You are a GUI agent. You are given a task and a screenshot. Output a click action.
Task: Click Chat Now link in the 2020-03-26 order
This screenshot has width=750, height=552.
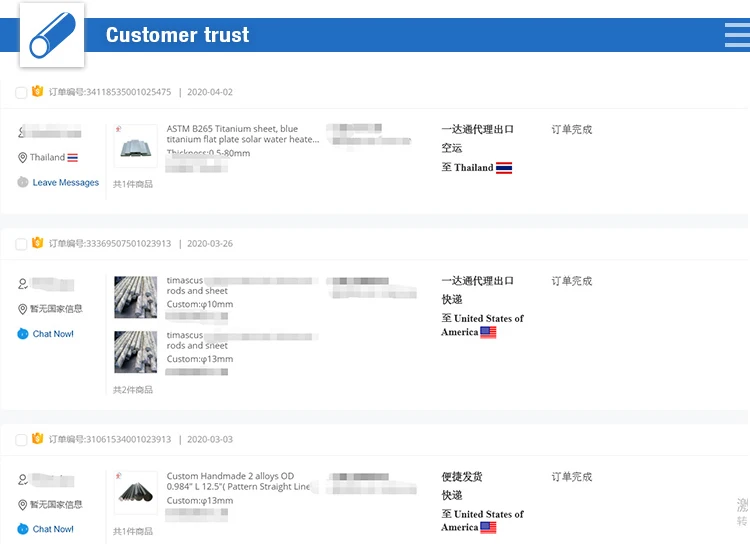click(x=53, y=334)
